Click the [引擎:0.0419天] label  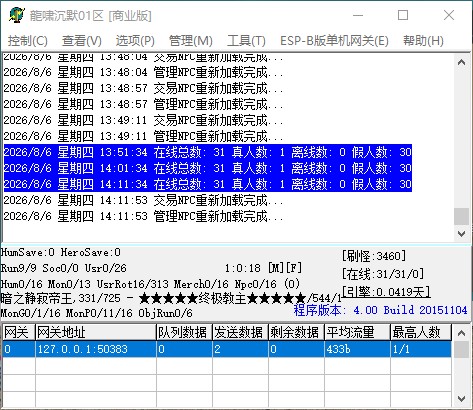point(386,292)
